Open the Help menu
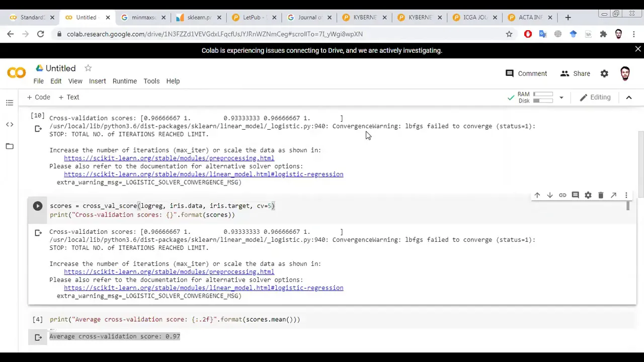This screenshot has width=644, height=362. 173,81
